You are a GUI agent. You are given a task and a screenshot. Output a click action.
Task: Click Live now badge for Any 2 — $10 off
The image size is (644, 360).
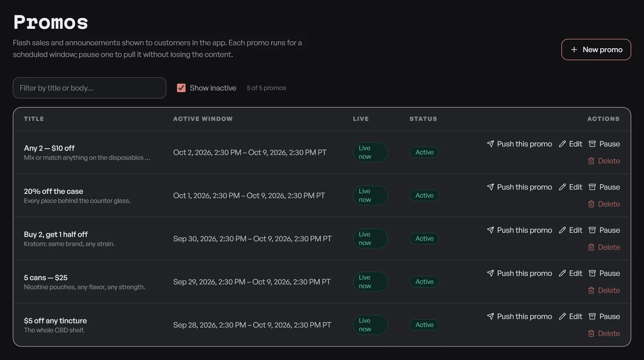click(370, 152)
